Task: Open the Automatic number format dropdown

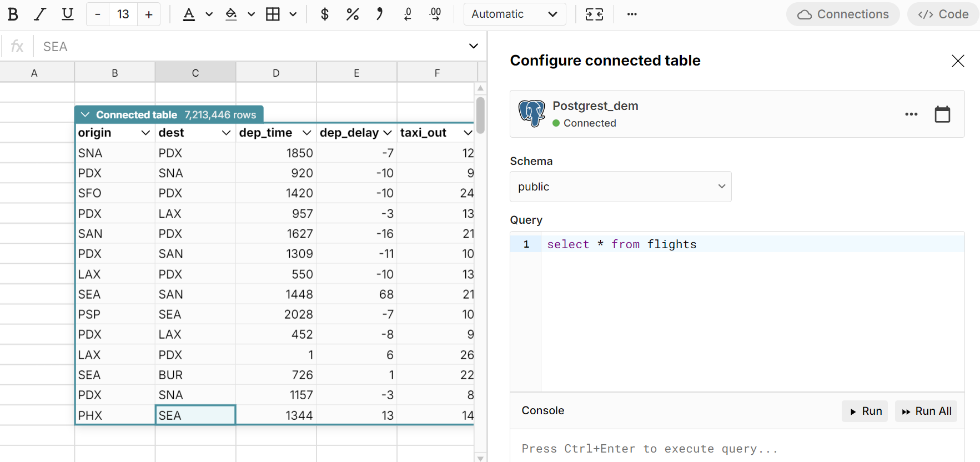Action: click(x=514, y=14)
